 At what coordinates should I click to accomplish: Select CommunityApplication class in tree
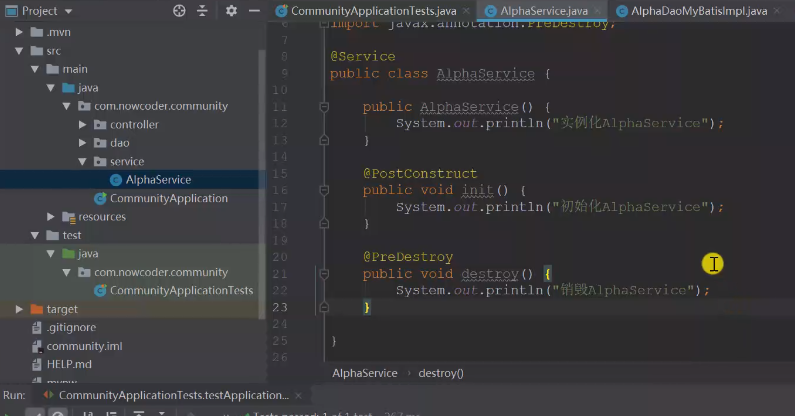(x=169, y=198)
